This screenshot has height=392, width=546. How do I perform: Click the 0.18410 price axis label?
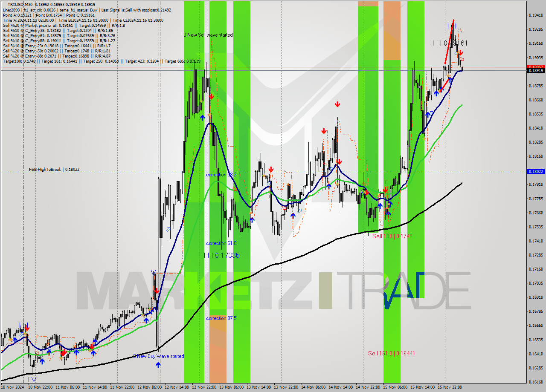pos(536,128)
